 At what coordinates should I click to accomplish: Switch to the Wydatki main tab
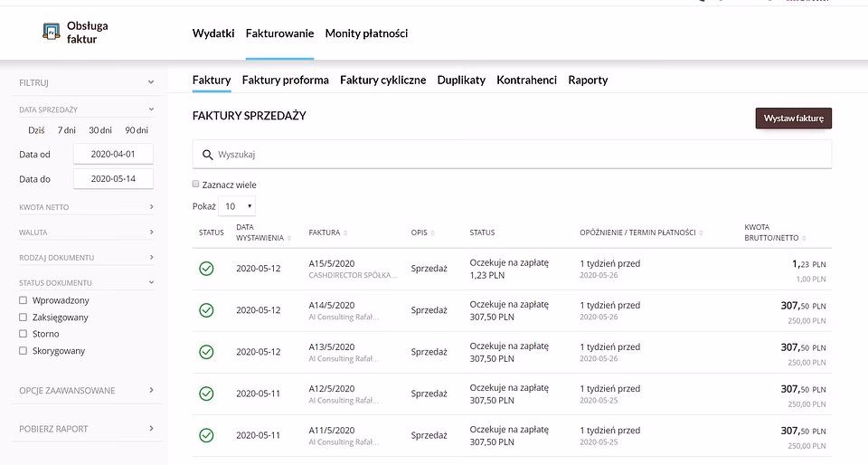[x=213, y=33]
